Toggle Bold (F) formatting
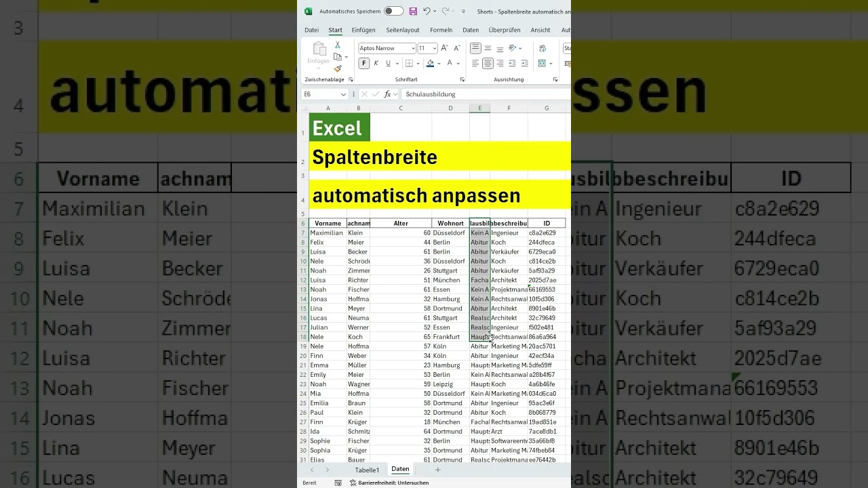This screenshot has height=488, width=868. pos(363,63)
